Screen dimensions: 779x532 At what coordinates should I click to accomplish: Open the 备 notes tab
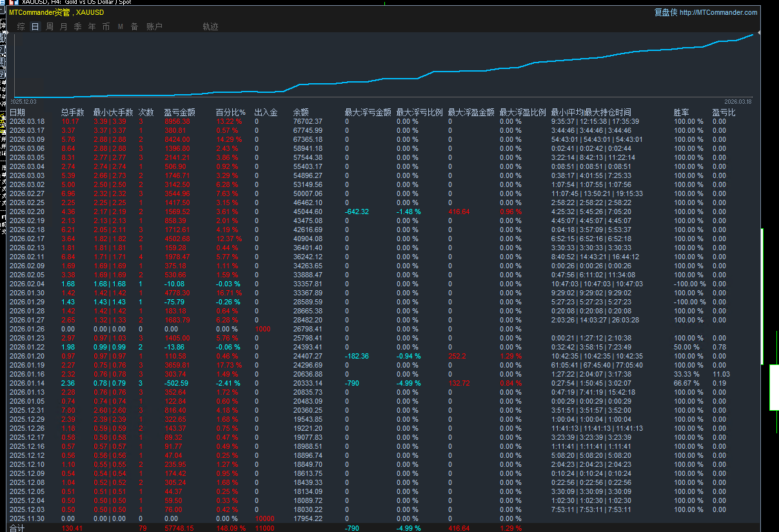[x=134, y=26]
